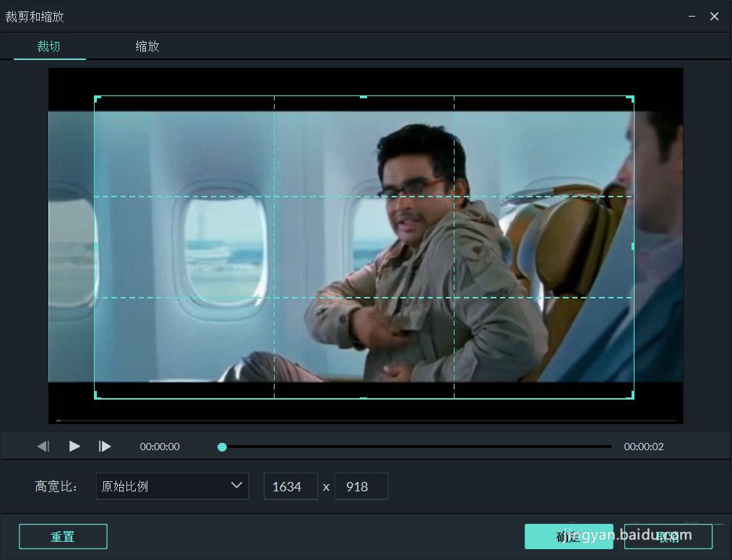The height and width of the screenshot is (560, 732).
Task: Click the previous frame step-back icon
Action: [x=43, y=447]
